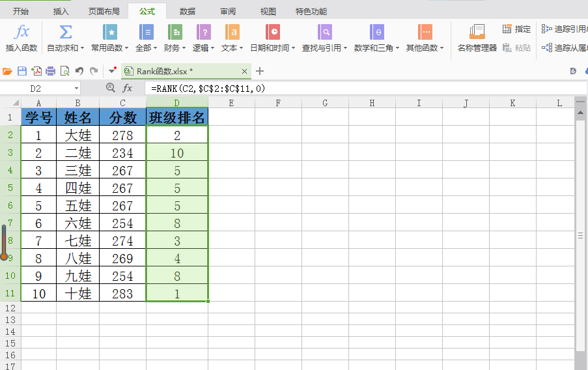The image size is (588, 370).
Task: Click the select-all corner triangle
Action: coord(16,103)
